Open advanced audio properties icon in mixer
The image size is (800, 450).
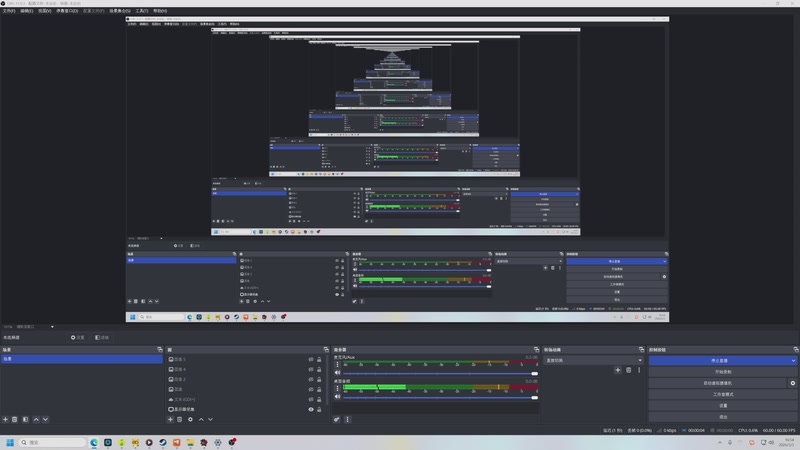coord(337,419)
